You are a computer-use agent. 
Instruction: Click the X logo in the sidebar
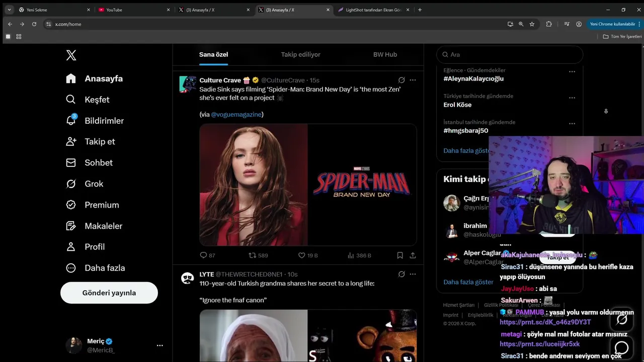click(71, 55)
